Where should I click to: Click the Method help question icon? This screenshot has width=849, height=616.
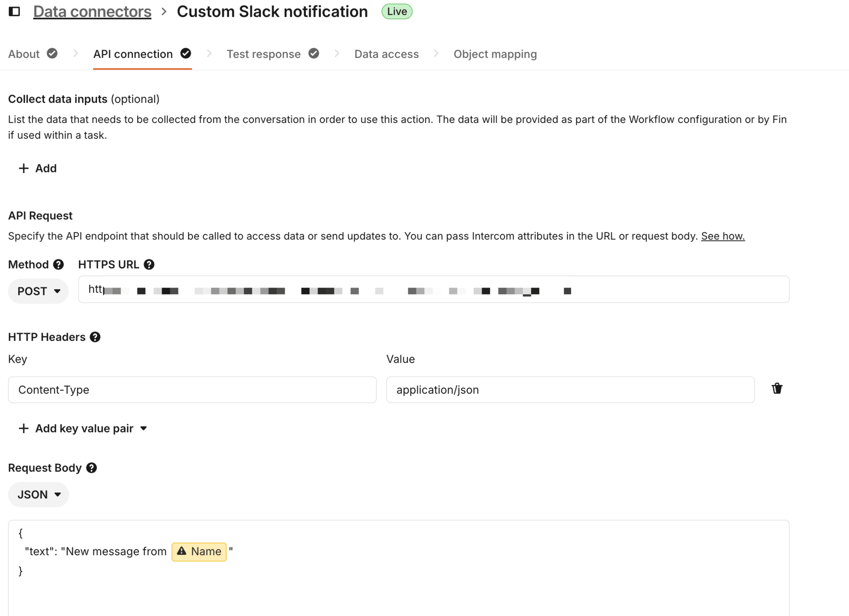coord(59,265)
